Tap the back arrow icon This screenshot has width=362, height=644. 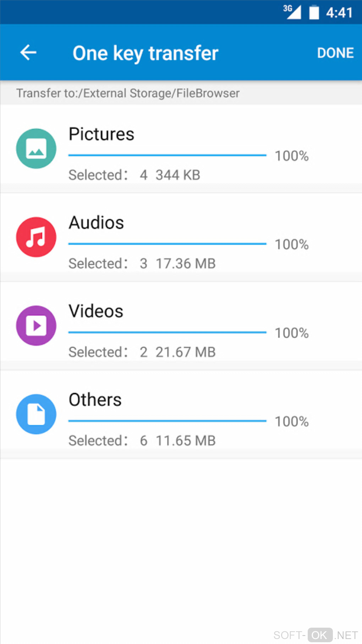pyautogui.click(x=28, y=53)
